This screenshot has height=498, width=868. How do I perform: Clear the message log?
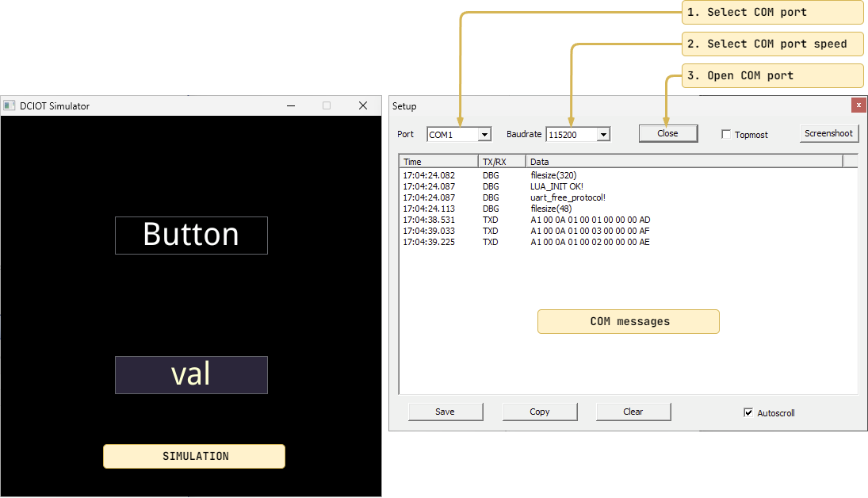[633, 412]
